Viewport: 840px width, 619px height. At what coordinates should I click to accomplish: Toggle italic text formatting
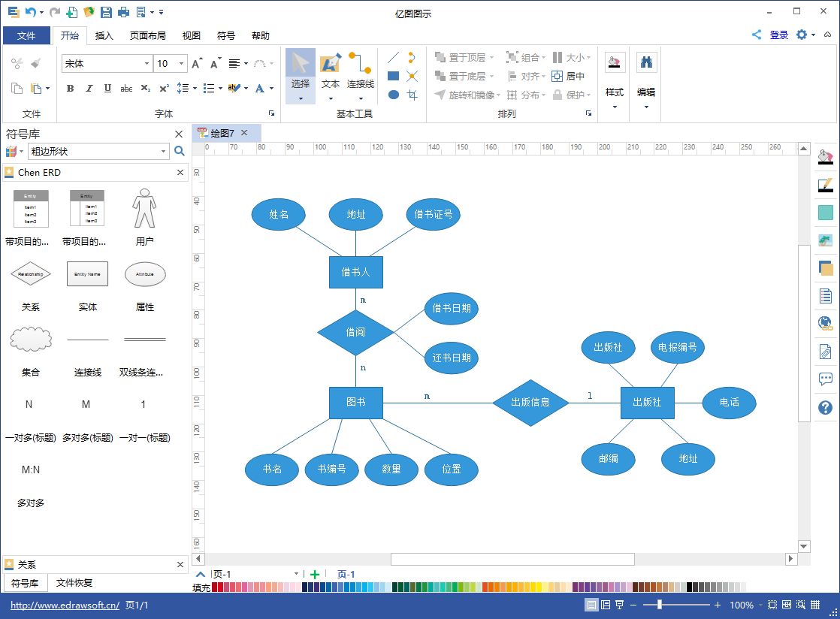click(89, 89)
